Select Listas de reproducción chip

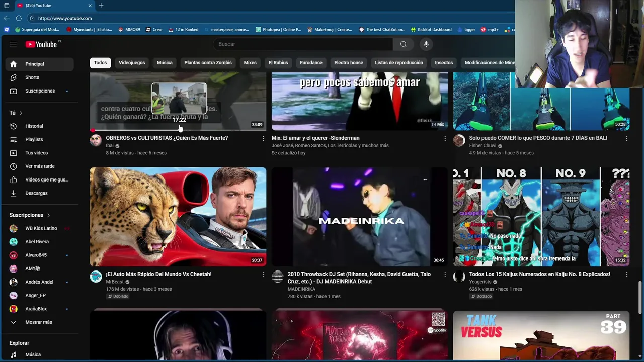399,63
